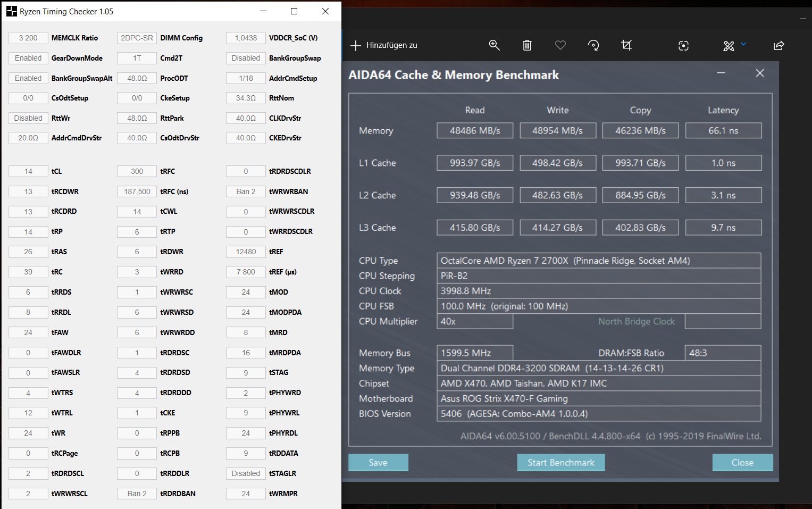
Task: Click the rotate icon in Photos toolbar
Action: pyautogui.click(x=593, y=45)
